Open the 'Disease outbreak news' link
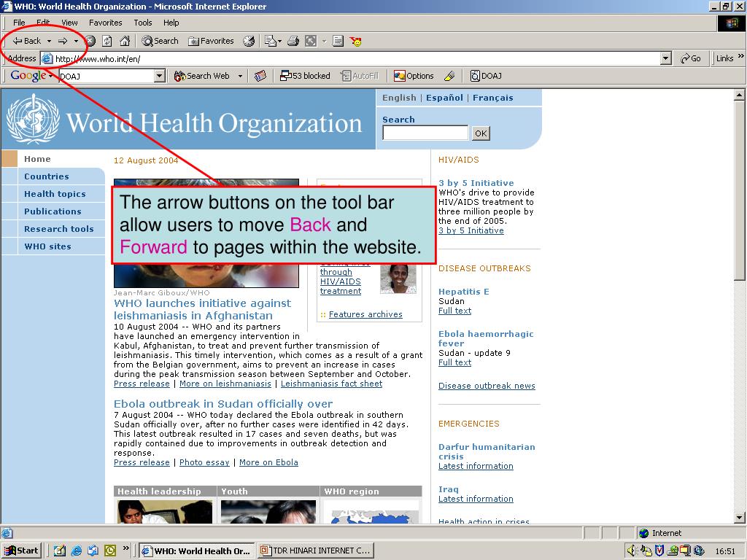Screen dimensions: 747x560 pos(487,386)
